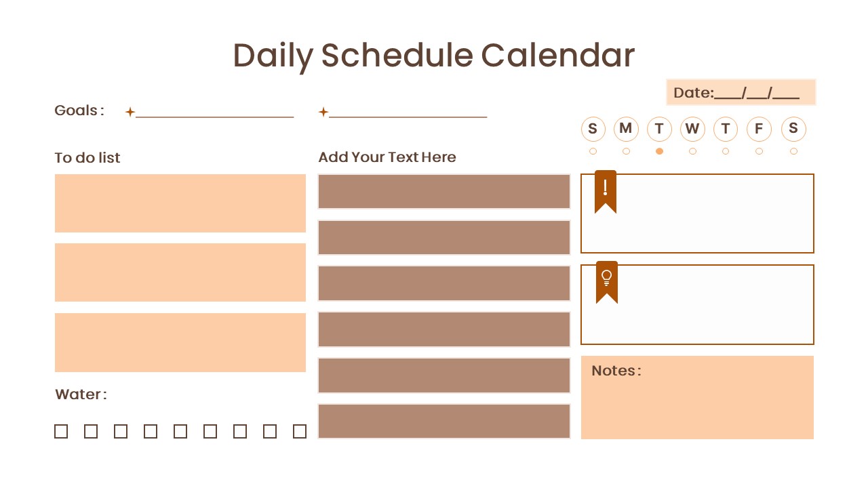Select the Monday 'M' day circle

(626, 129)
